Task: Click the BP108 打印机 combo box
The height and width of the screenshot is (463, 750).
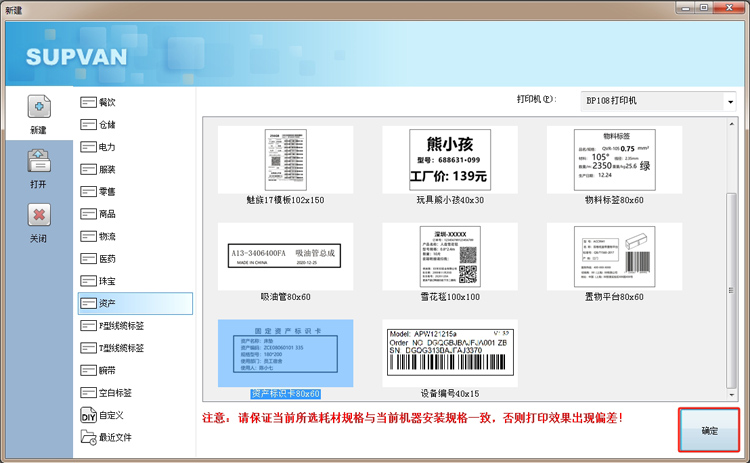Action: click(650, 101)
